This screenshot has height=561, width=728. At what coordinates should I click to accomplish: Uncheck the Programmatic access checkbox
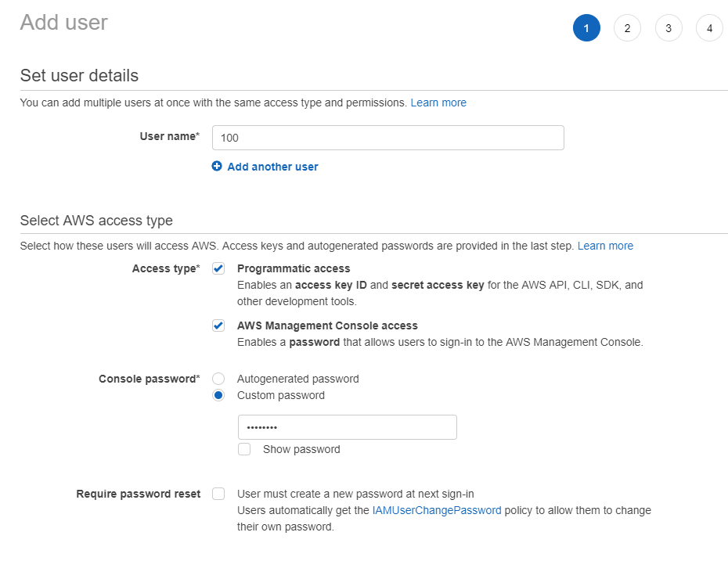pyautogui.click(x=218, y=268)
